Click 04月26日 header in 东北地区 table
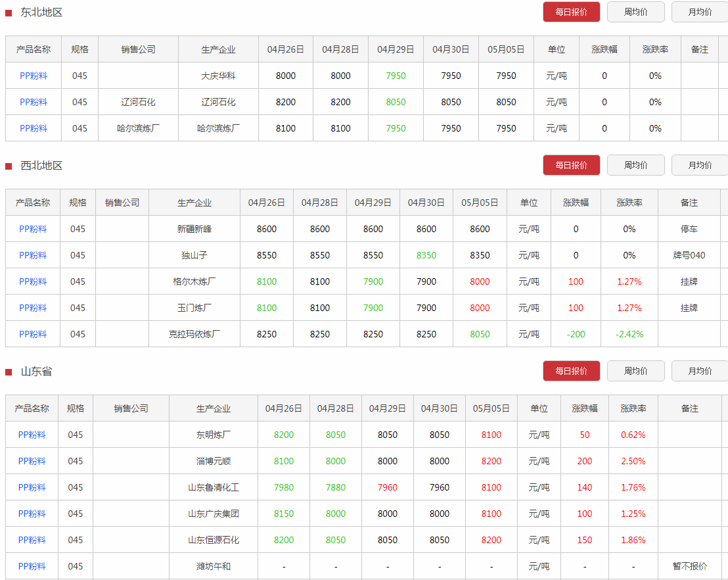Viewport: 728px width, 580px height. click(x=286, y=49)
